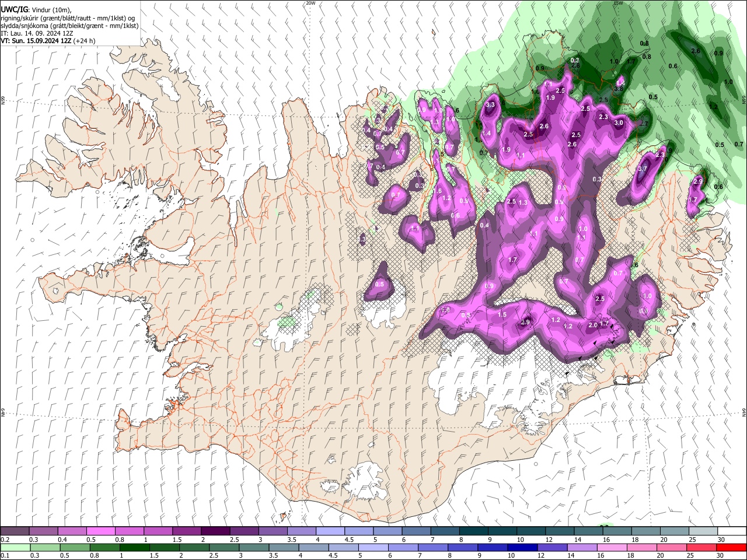747x560 pixels.
Task: Pick the grey-purple 0.2 swatch in upper legend row
Action: coord(15,531)
